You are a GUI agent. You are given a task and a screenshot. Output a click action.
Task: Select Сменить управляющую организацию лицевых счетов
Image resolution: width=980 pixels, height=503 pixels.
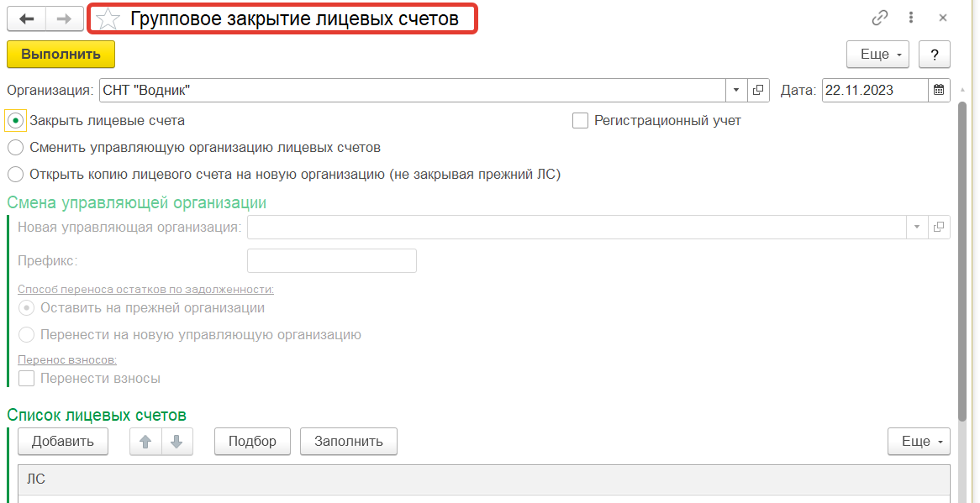pos(16,148)
